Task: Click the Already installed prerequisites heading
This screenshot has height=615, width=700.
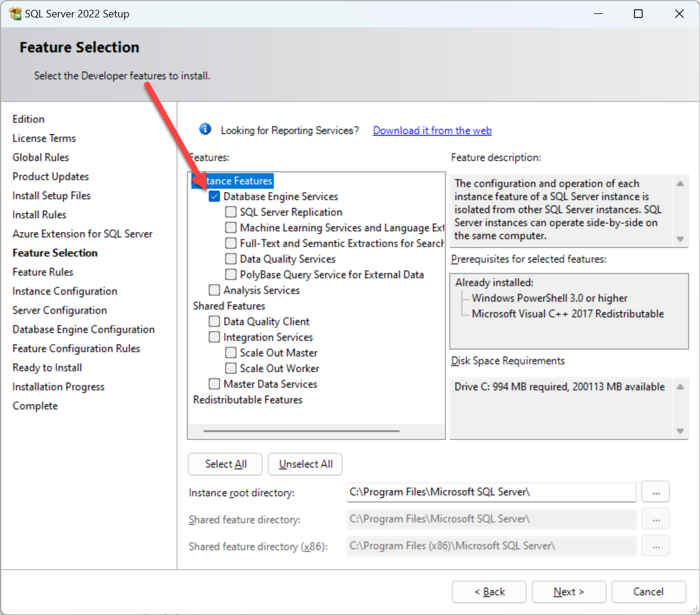Action: point(494,282)
